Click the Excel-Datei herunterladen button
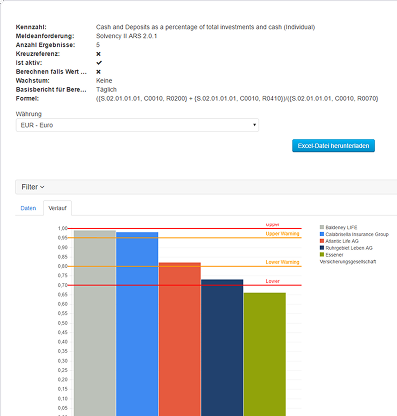 pos(333,146)
